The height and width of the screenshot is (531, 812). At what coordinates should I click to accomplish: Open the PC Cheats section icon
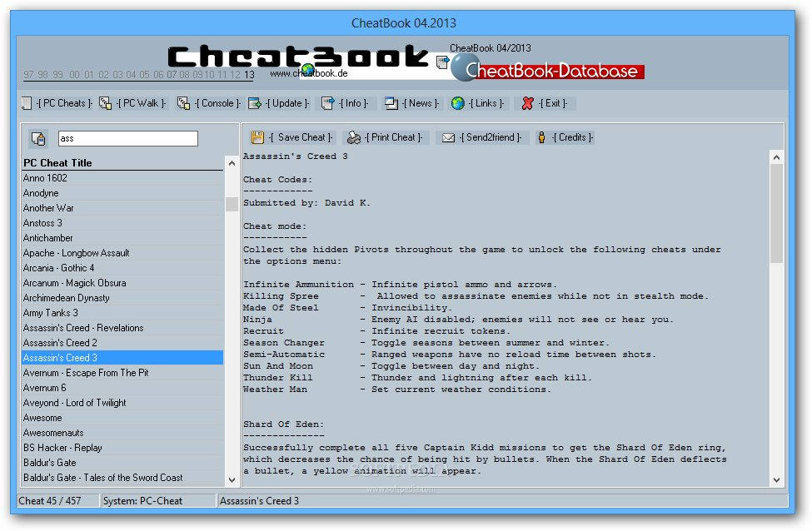[27, 103]
